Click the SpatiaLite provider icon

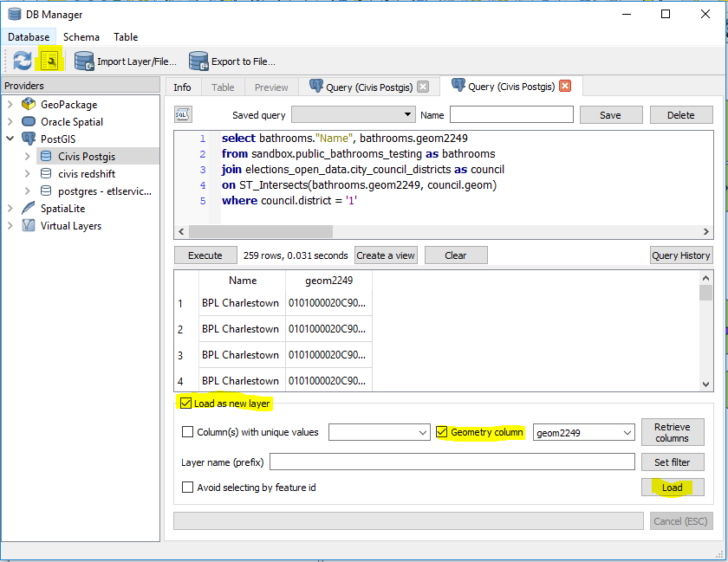pyautogui.click(x=27, y=208)
